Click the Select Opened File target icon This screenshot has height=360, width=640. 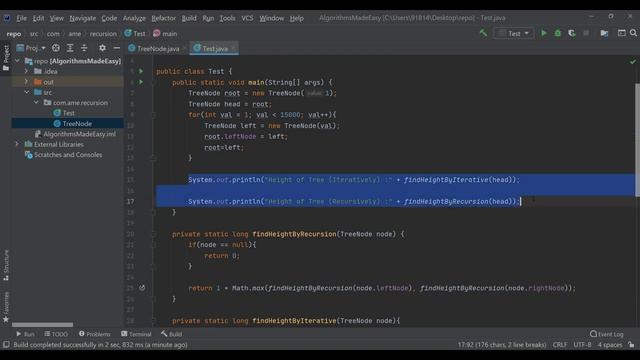point(56,48)
